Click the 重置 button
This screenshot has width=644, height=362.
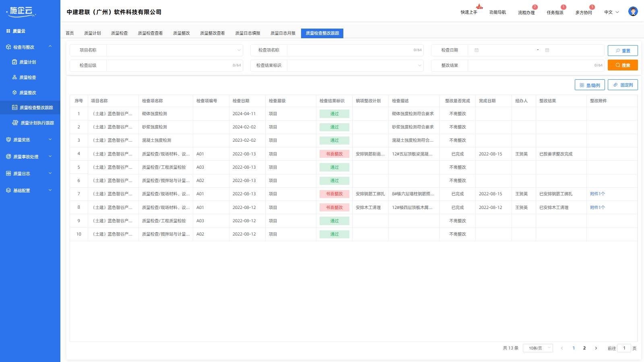(x=622, y=51)
